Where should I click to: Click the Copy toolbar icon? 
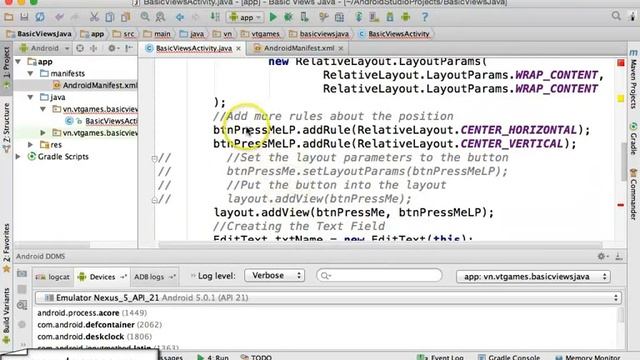click(110, 17)
